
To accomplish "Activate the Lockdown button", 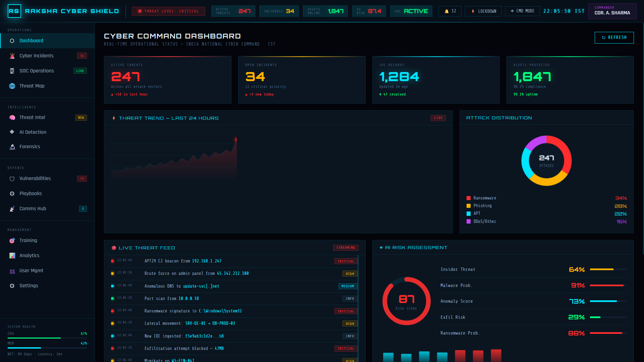I will click(483, 11).
